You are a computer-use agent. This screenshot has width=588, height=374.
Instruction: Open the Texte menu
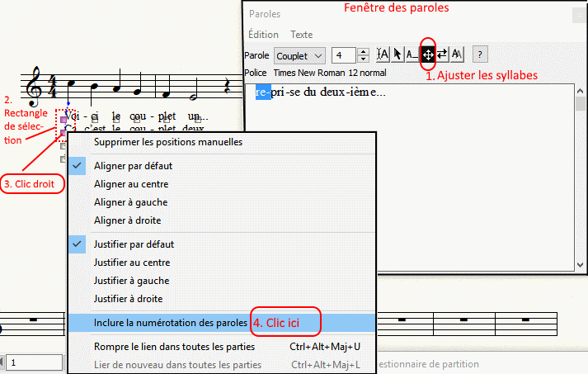301,35
